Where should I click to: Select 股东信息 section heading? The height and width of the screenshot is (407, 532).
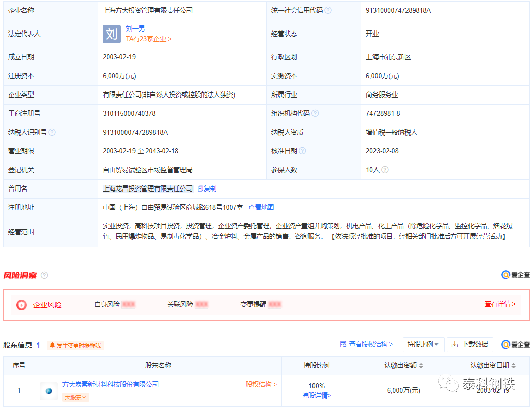click(x=17, y=345)
